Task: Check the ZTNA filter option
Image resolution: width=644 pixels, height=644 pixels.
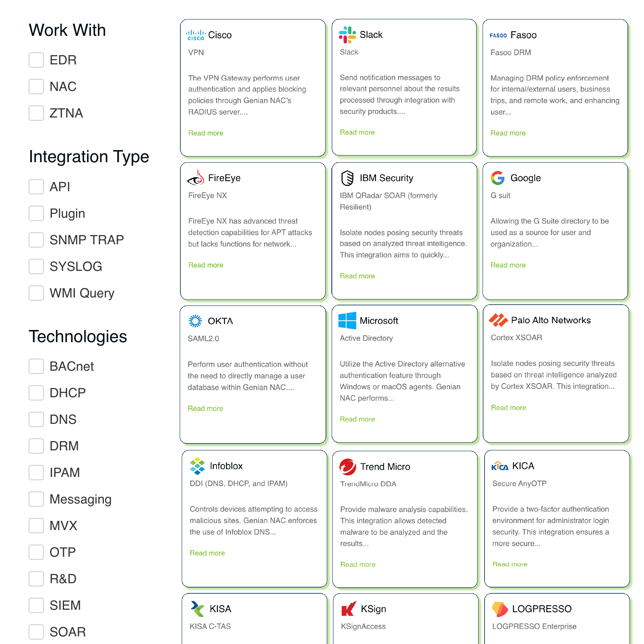Action: pos(36,113)
